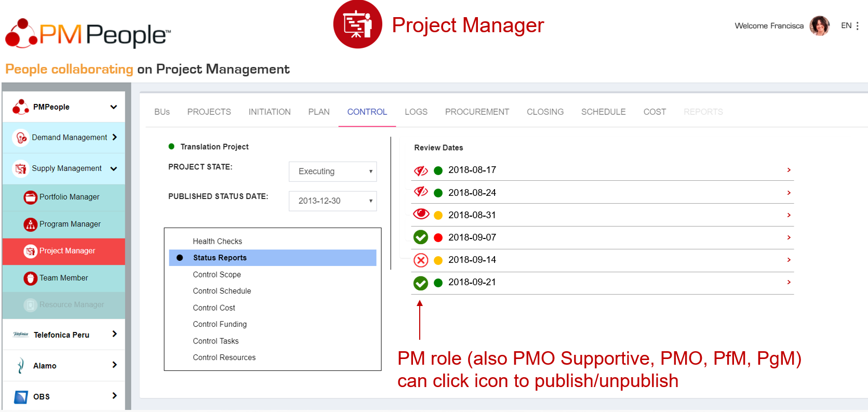The height and width of the screenshot is (412, 868).
Task: Click the Alamo logo icon
Action: [21, 366]
